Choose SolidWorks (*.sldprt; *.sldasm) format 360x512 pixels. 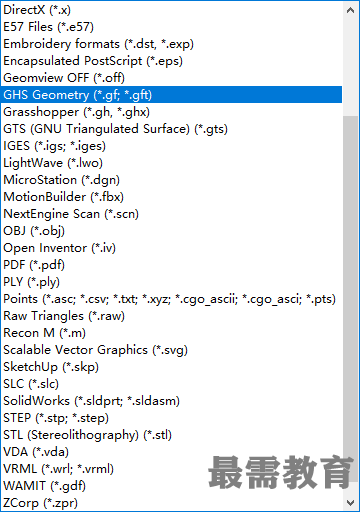click(x=171, y=401)
